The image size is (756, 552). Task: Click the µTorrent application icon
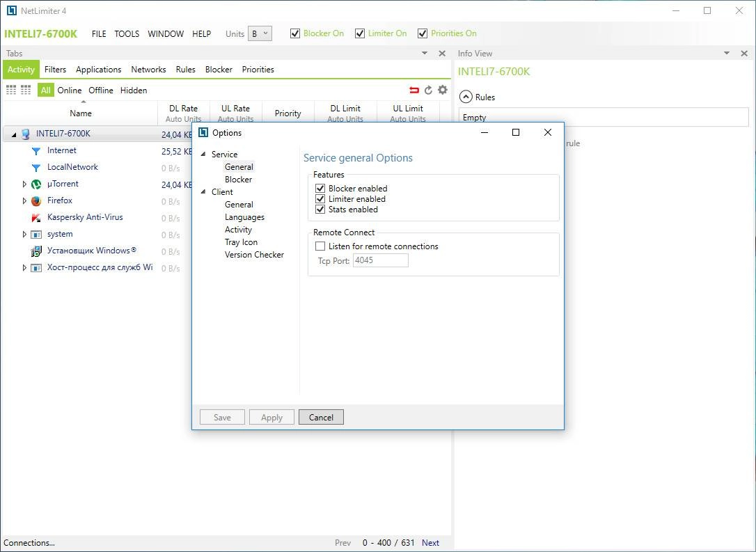click(36, 184)
